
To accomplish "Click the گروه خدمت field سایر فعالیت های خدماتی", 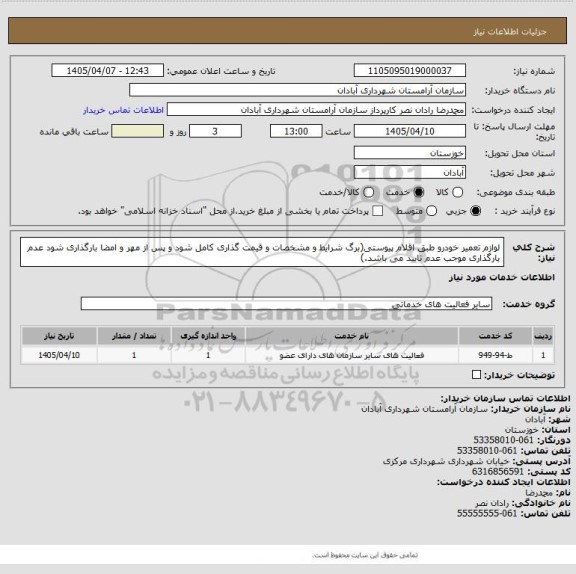I will (286, 304).
